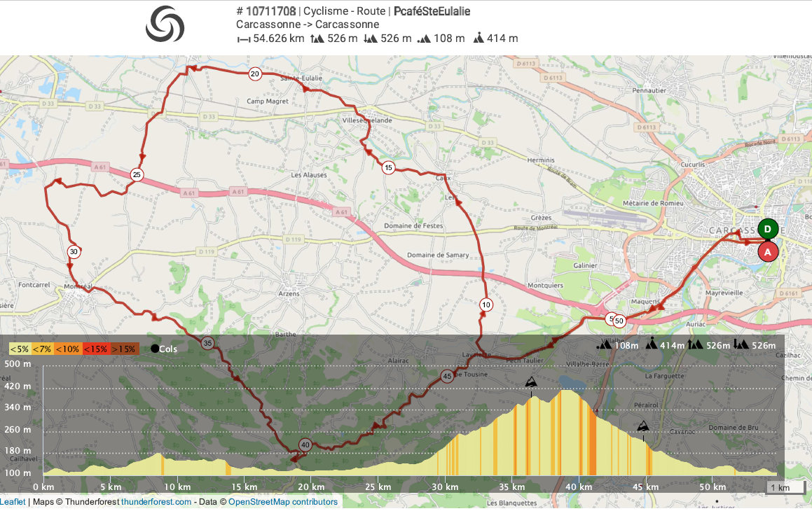This screenshot has width=812, height=511.
Task: Click the mountain col icon near 45 km
Action: coord(642,426)
